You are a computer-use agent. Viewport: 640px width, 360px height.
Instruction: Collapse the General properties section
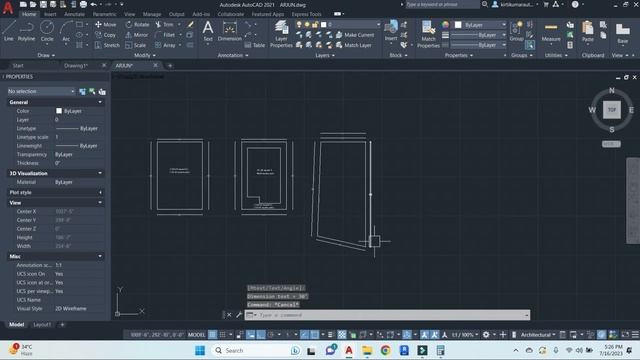[100, 102]
